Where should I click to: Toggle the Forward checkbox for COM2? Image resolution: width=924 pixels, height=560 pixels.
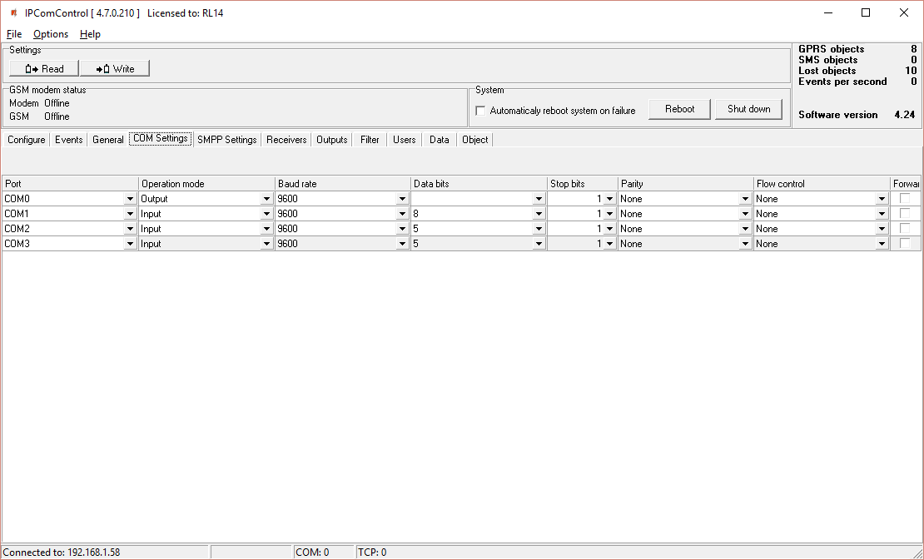point(905,228)
